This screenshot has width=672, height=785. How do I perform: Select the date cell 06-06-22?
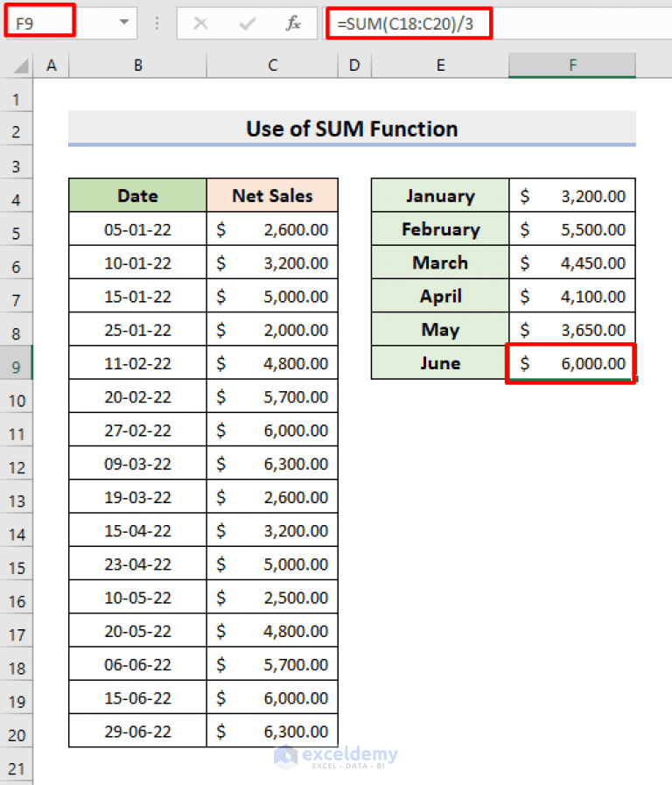point(137,664)
